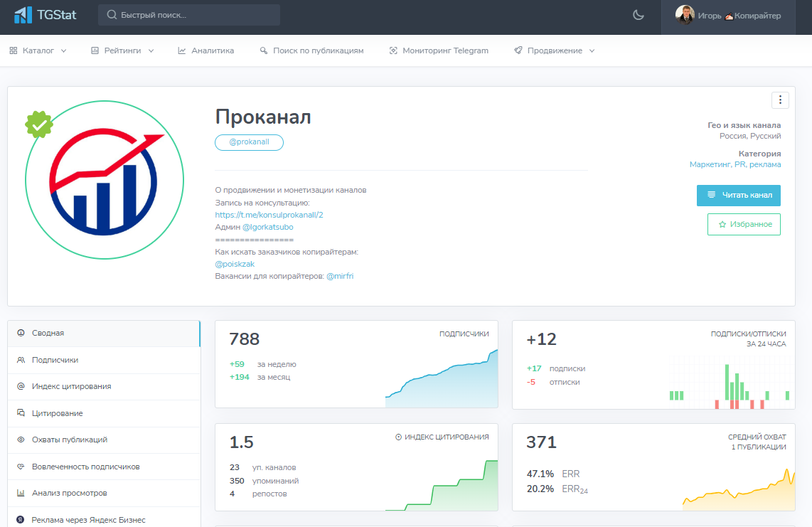
Task: Click the Аналитика chart icon
Action: [182, 50]
